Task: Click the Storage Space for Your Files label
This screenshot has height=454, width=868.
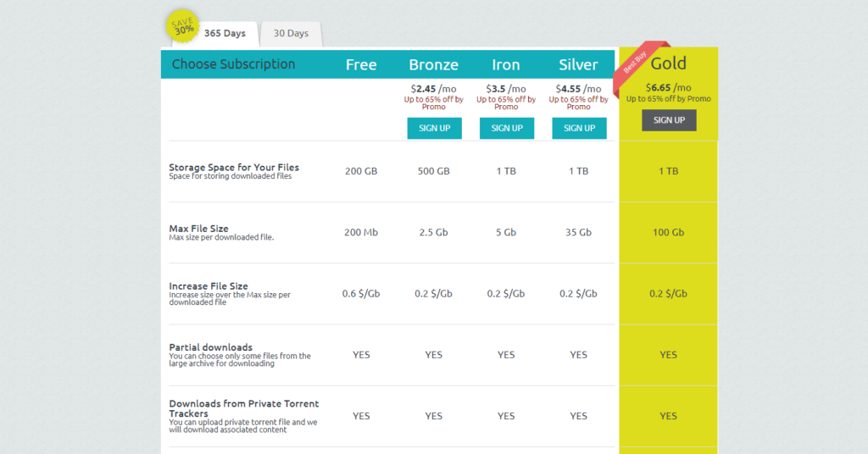Action: [234, 167]
